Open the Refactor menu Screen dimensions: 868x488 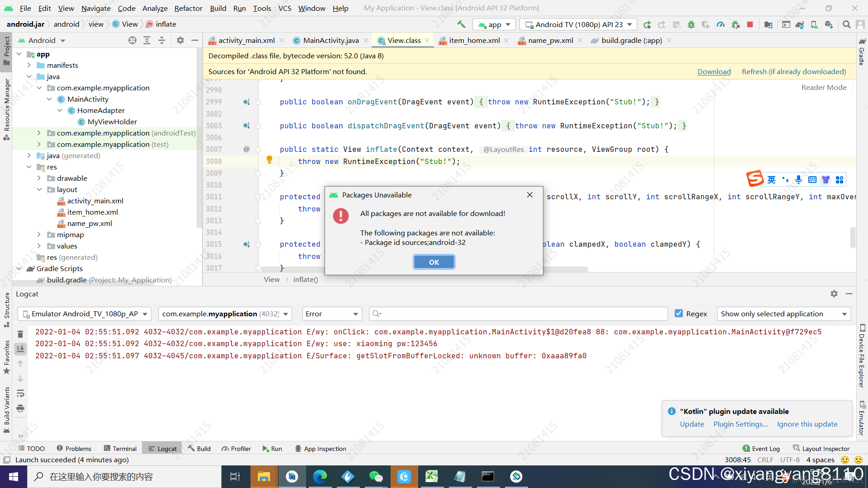[188, 8]
